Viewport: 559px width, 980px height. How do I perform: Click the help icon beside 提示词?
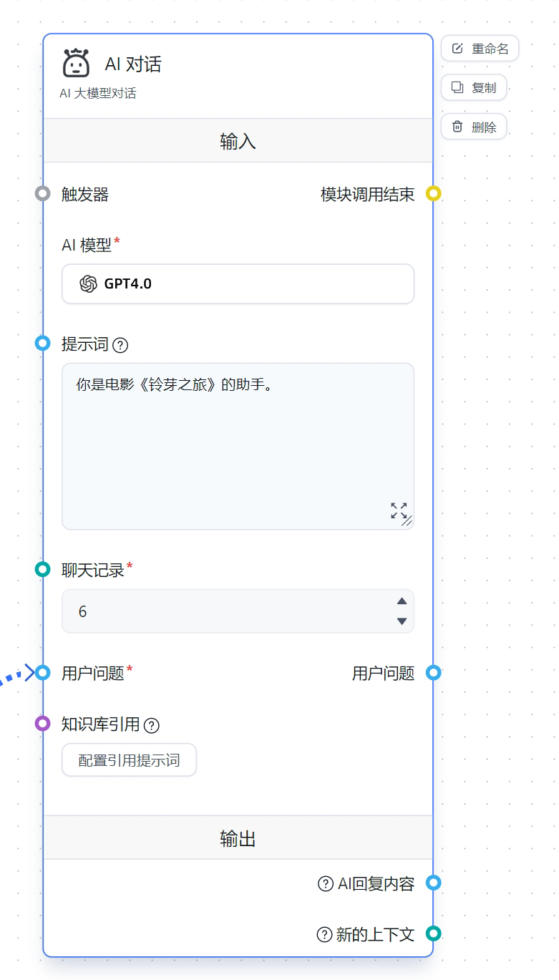[120, 345]
